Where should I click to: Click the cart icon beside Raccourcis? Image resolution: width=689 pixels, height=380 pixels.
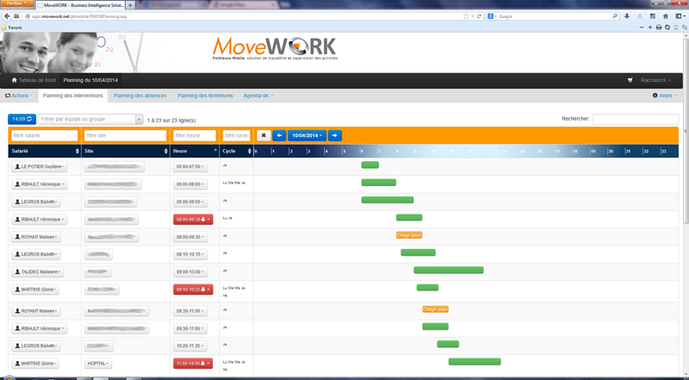point(630,80)
